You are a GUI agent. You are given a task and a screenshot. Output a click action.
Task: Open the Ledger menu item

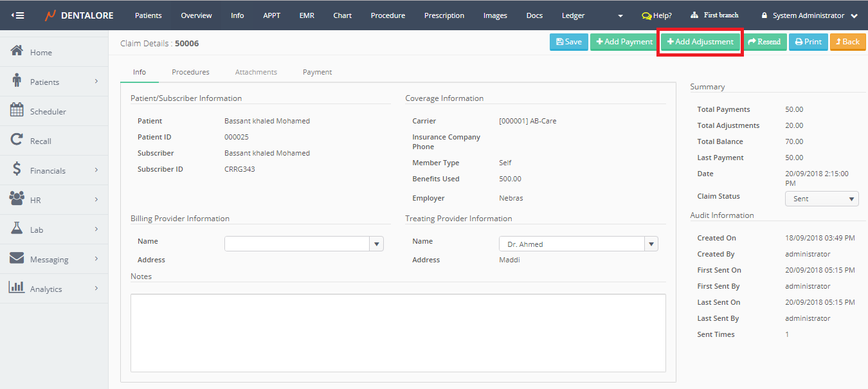tap(573, 15)
